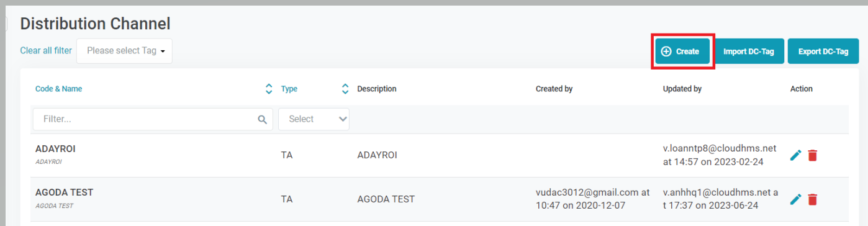Click the trash icon for AGODA TEST
Image resolution: width=868 pixels, height=226 pixels.
812,199
